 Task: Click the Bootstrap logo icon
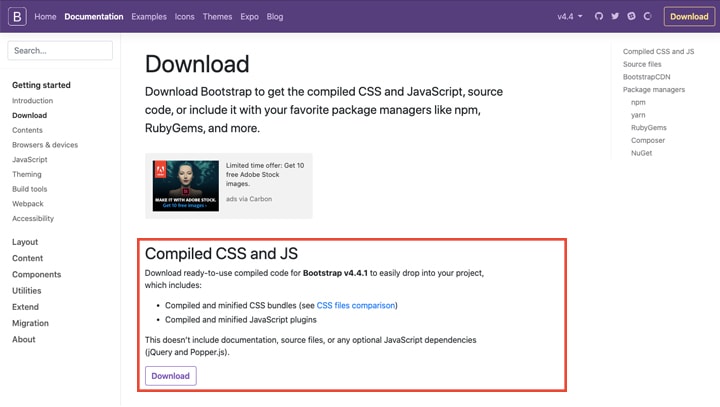point(17,17)
